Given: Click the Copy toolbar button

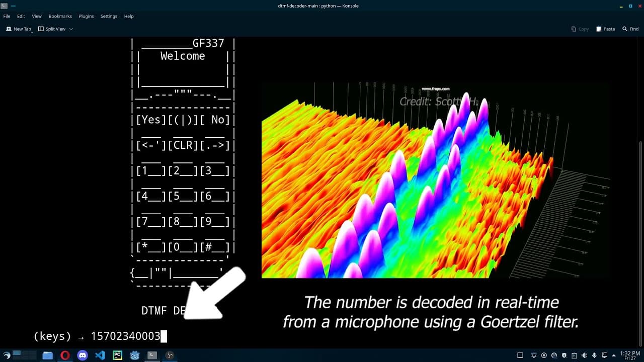Looking at the screenshot, I should click(580, 29).
